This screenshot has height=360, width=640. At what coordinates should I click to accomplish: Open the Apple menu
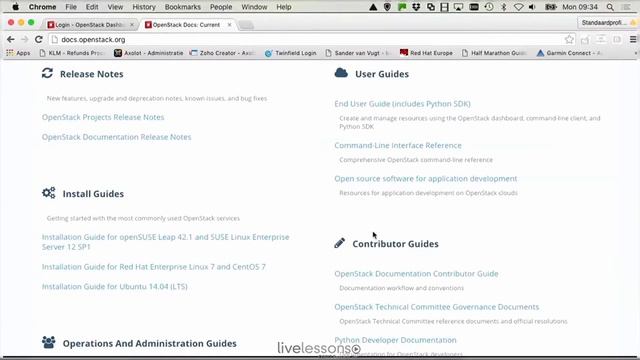(16, 7)
